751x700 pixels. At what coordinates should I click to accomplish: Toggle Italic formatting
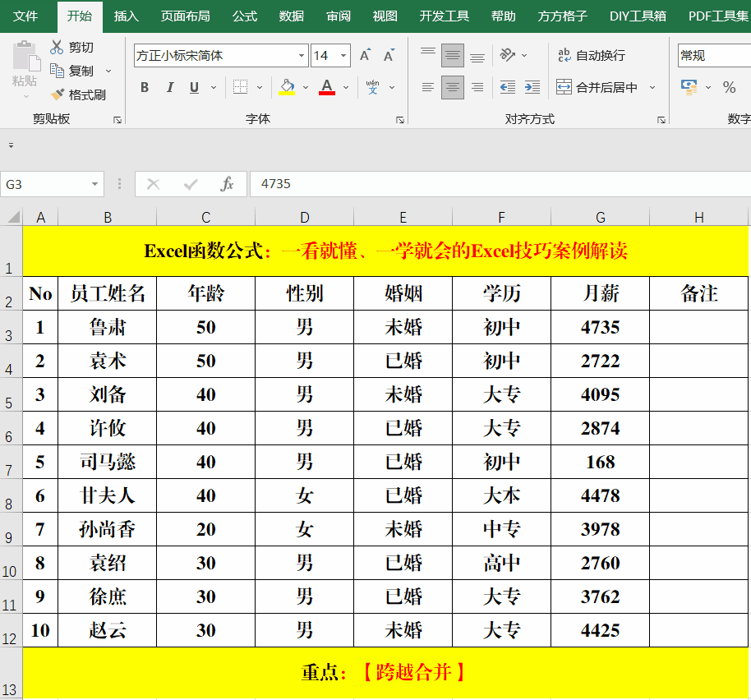tap(169, 87)
